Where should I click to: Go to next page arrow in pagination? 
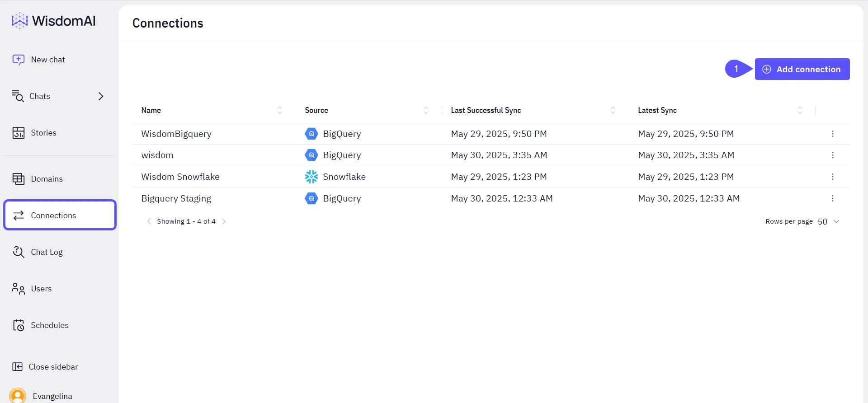pyautogui.click(x=224, y=221)
